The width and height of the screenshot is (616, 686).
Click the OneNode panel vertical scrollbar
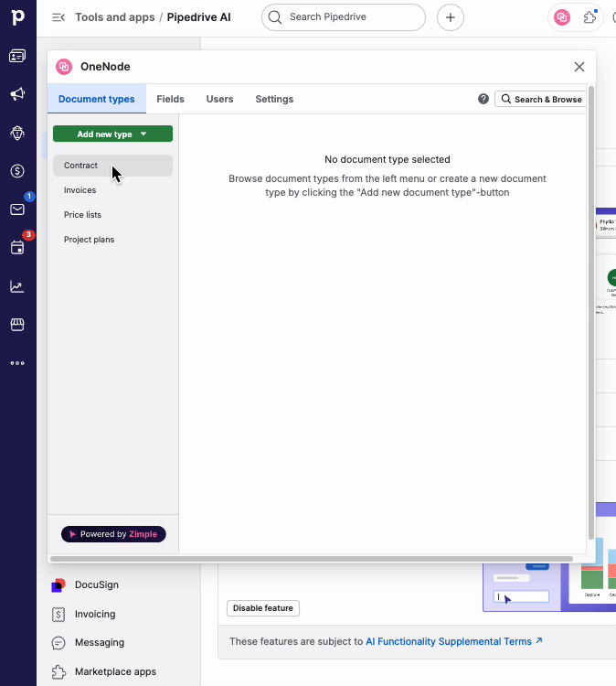point(591,313)
